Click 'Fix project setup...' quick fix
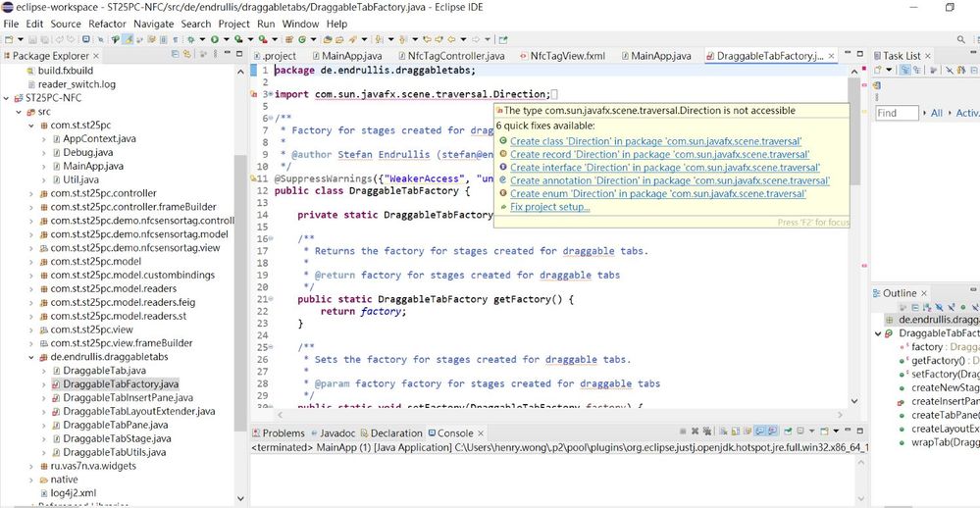Viewport: 980px width, 508px height. tap(549, 207)
